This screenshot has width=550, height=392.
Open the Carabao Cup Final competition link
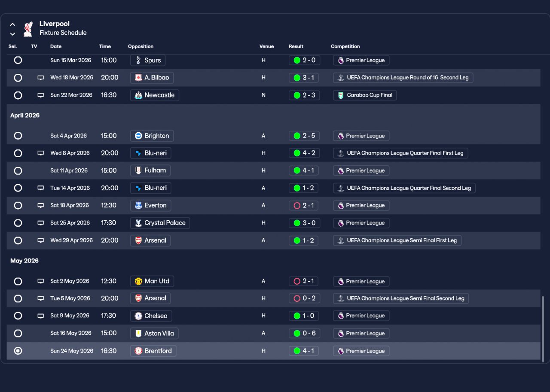coord(365,95)
